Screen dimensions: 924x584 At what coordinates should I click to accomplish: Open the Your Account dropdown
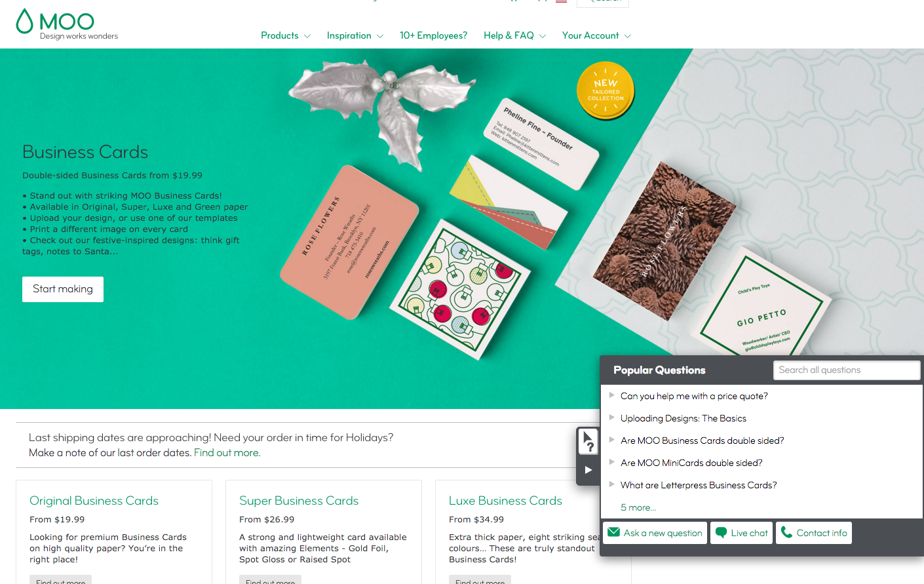(x=596, y=35)
